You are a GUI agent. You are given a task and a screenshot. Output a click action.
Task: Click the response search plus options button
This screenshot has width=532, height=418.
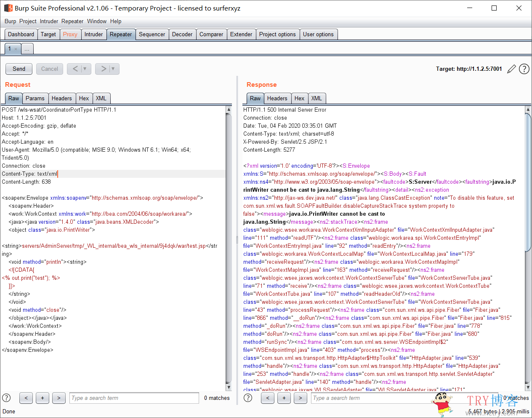tap(284, 398)
